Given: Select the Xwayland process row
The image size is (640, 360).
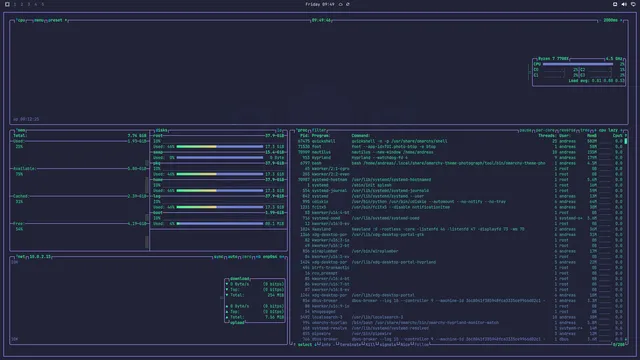Looking at the screenshot, I should point(459,229).
